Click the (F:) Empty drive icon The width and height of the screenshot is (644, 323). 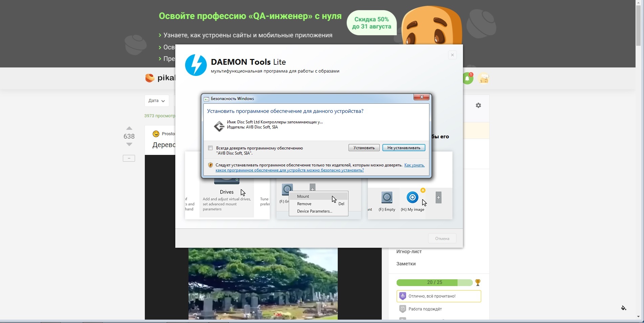pyautogui.click(x=387, y=198)
